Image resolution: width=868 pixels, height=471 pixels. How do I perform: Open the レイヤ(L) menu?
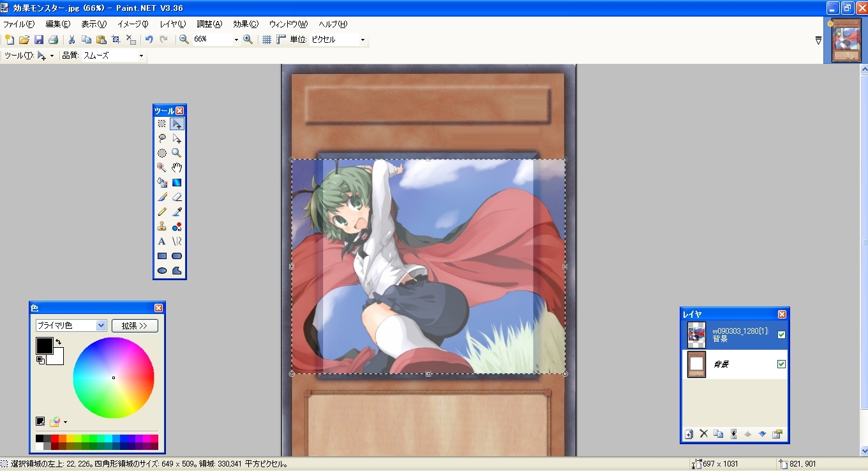(173, 24)
